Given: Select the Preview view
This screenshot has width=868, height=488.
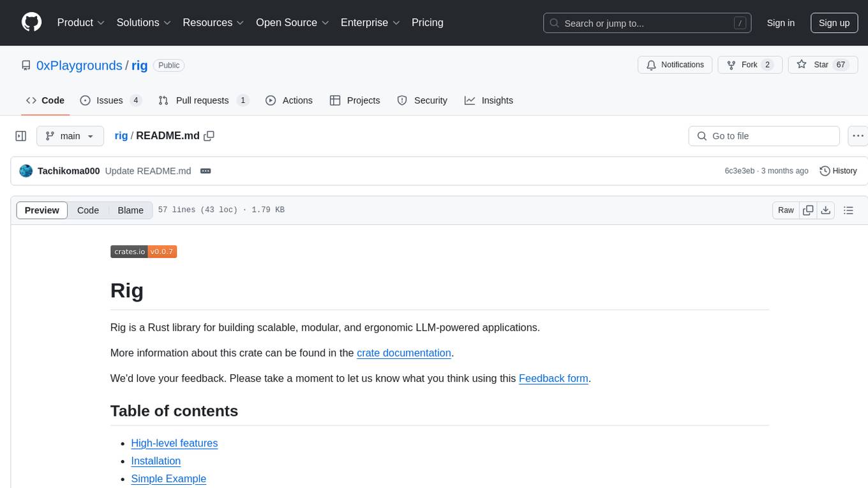Looking at the screenshot, I should (42, 210).
